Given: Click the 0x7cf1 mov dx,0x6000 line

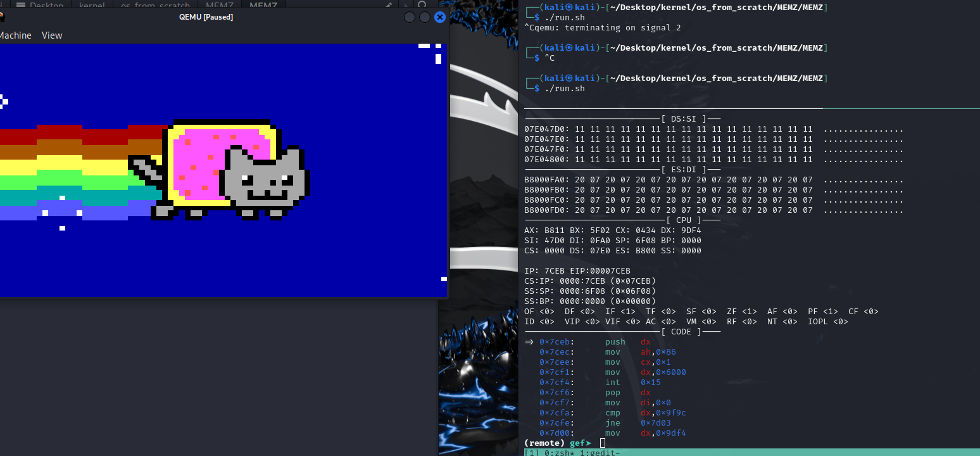Looking at the screenshot, I should (613, 372).
